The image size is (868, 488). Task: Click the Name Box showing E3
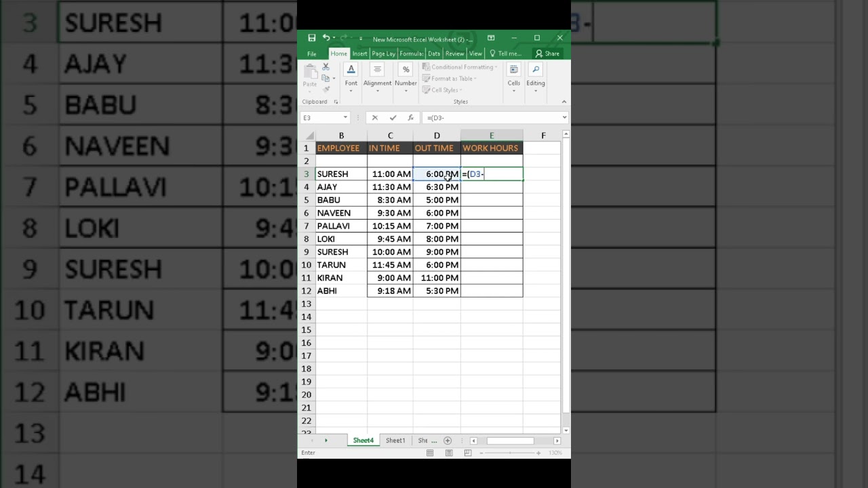[x=321, y=117]
